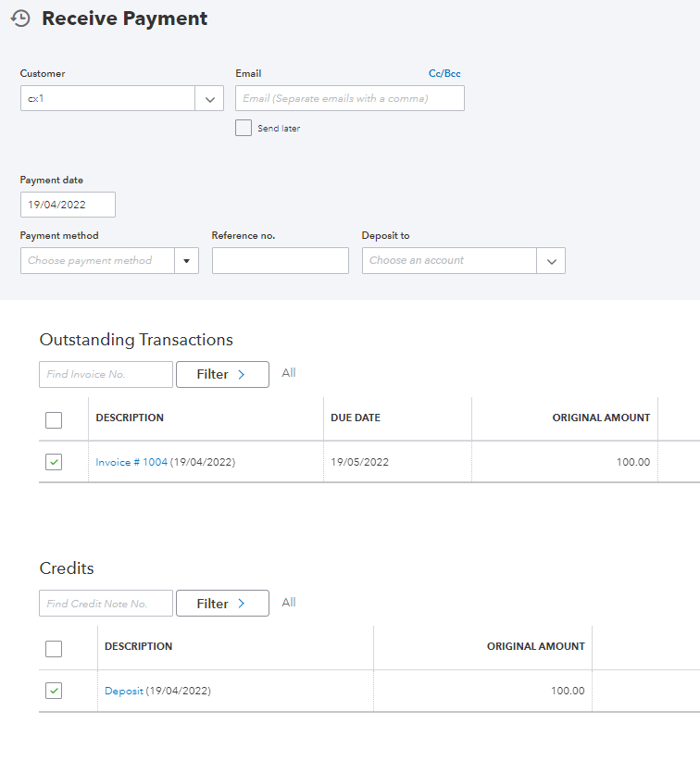Image resolution: width=700 pixels, height=761 pixels.
Task: Open Filter for Outstanding Transactions
Action: pyautogui.click(x=222, y=374)
